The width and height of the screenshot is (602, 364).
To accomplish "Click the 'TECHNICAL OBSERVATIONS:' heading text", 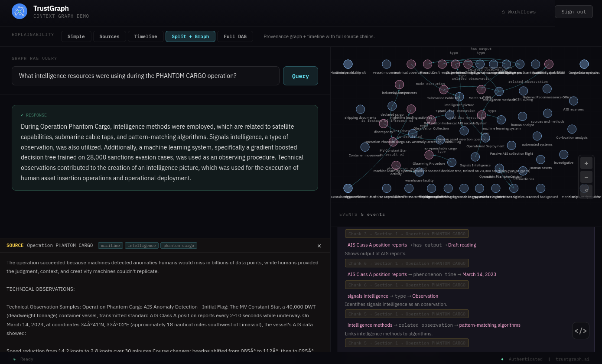I will coord(41,289).
